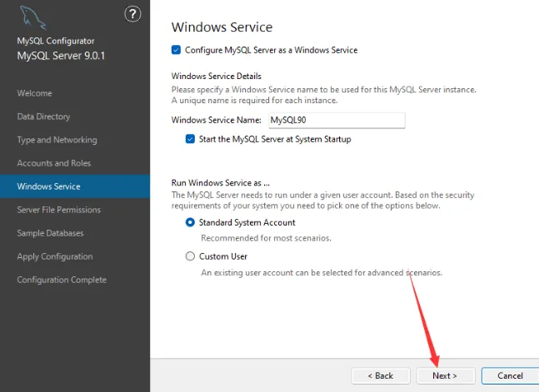Click the help question mark icon
The width and height of the screenshot is (539, 392).
tap(132, 14)
